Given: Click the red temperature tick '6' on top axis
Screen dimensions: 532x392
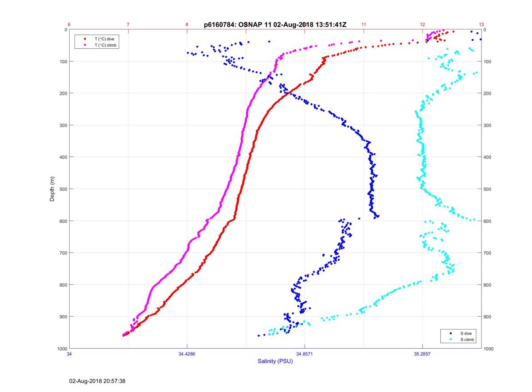Looking at the screenshot, I should (69, 25).
